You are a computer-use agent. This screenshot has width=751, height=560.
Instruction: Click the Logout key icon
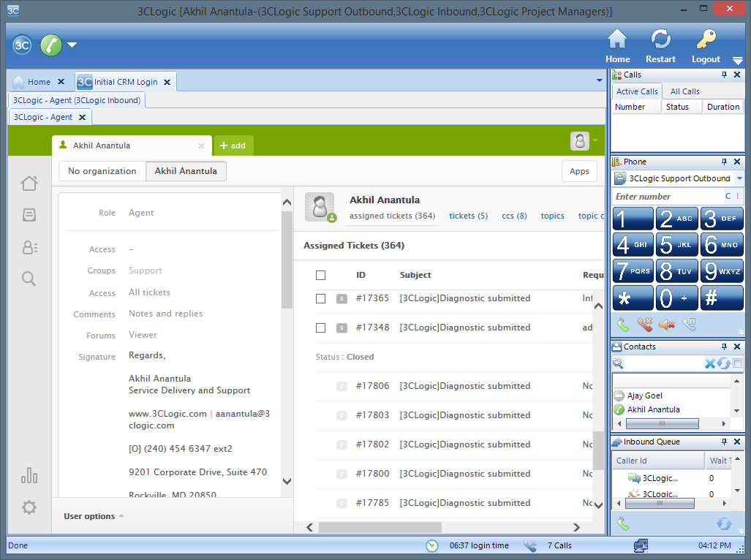(706, 39)
